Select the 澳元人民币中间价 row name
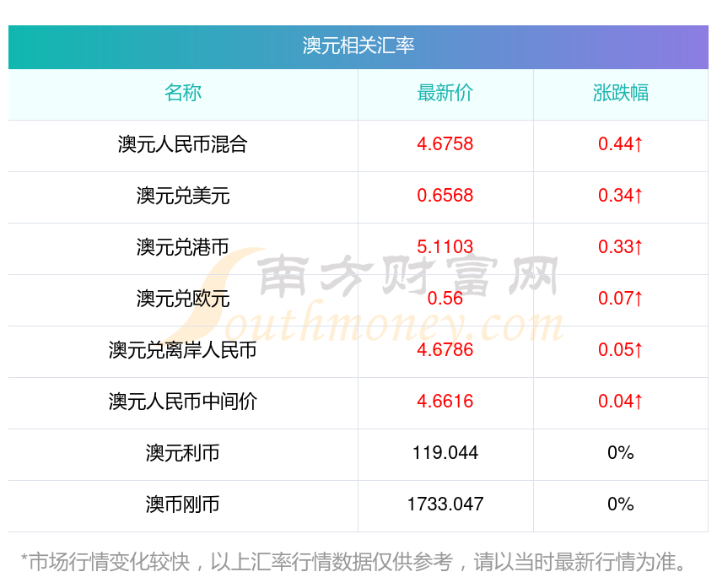Screen dimensions: 717x588 pos(182,402)
